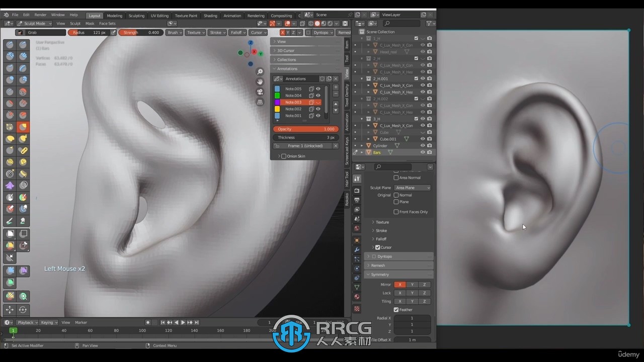Switch to the Sculpting workspace tab
This screenshot has height=362, width=644.
136,16
